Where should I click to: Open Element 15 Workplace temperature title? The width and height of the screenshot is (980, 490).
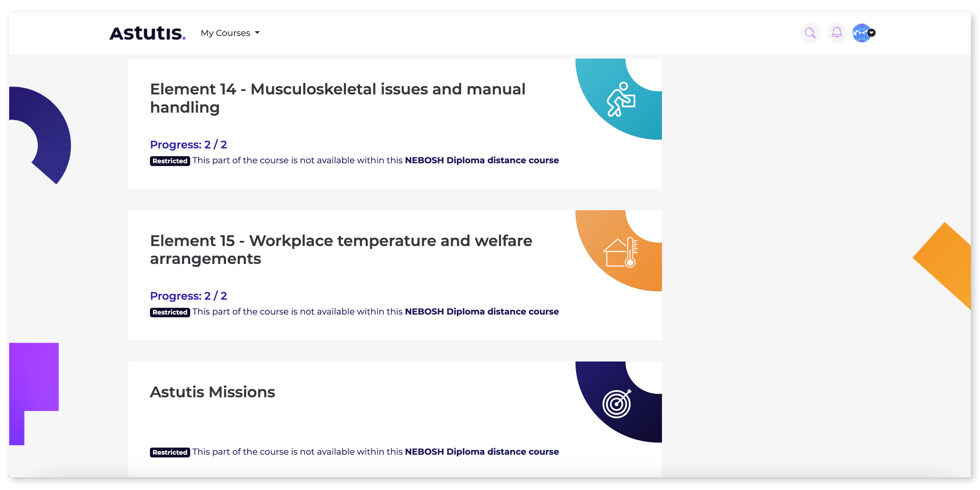coord(341,250)
